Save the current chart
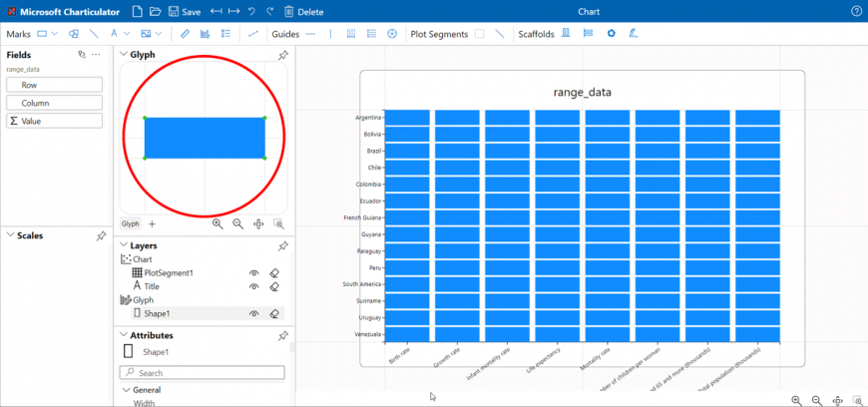The width and height of the screenshot is (868, 407). point(185,12)
